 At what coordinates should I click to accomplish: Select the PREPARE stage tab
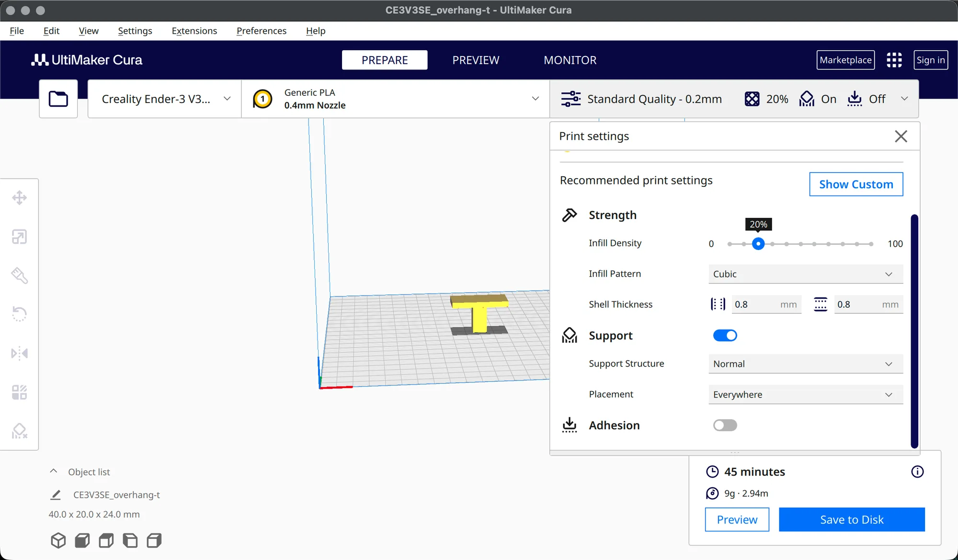pos(385,60)
